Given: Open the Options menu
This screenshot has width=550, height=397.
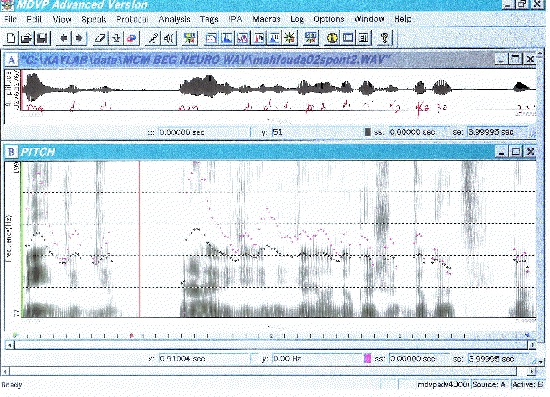Looking at the screenshot, I should tap(329, 19).
